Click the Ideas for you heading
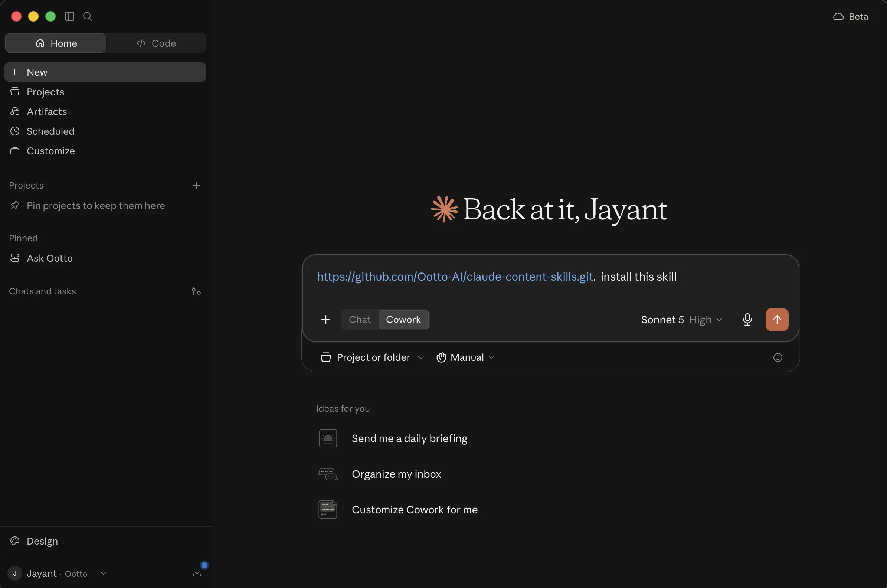This screenshot has width=887, height=588. click(x=343, y=408)
